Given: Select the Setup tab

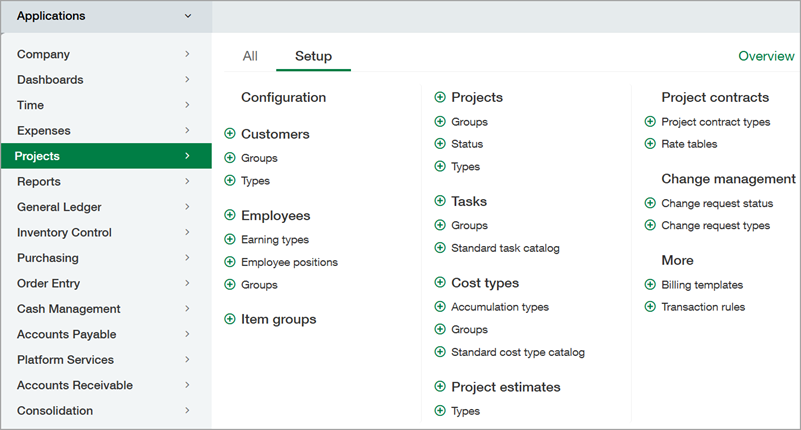Looking at the screenshot, I should click(x=313, y=57).
